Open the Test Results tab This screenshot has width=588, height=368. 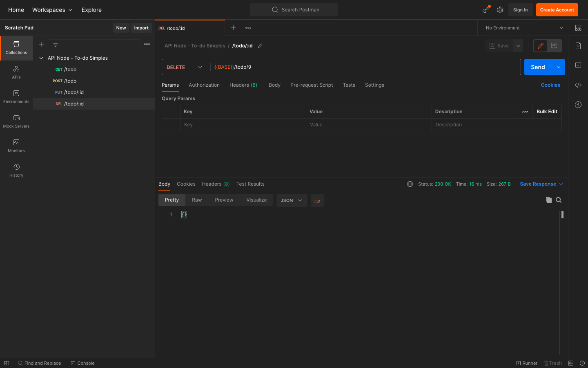(x=250, y=184)
